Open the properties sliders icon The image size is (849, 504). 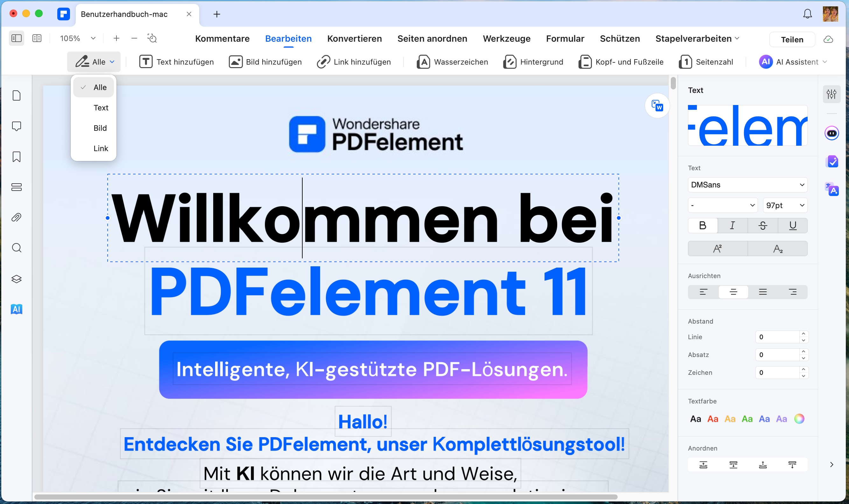(x=831, y=94)
